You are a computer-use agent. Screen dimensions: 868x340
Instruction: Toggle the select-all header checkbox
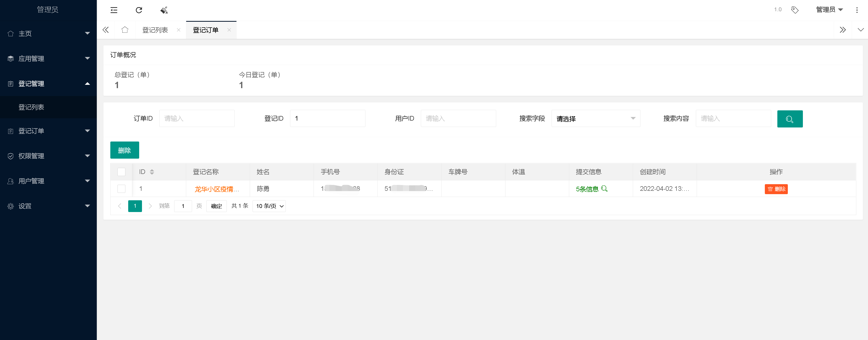(x=121, y=172)
